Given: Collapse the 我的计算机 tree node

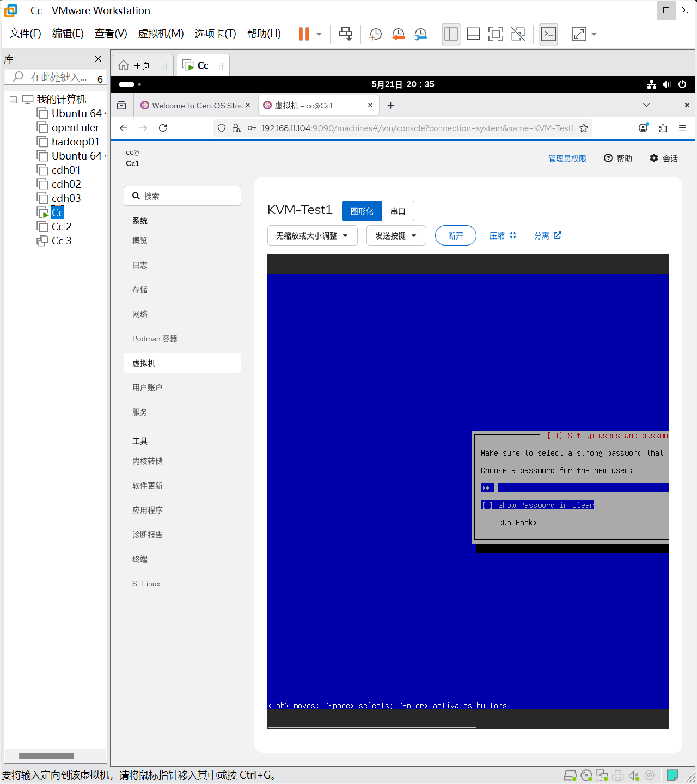Looking at the screenshot, I should (x=14, y=100).
